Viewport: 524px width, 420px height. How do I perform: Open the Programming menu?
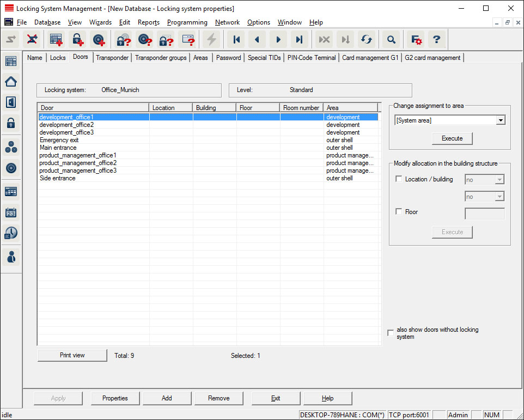187,22
